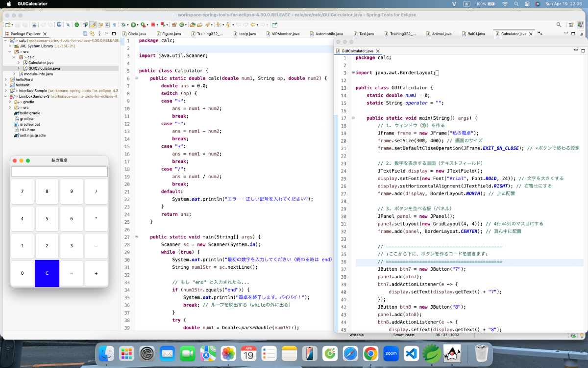Viewport: 588px width, 368px height.
Task: Click the search magnifier in Eclipse toolbar
Action: pyautogui.click(x=559, y=25)
